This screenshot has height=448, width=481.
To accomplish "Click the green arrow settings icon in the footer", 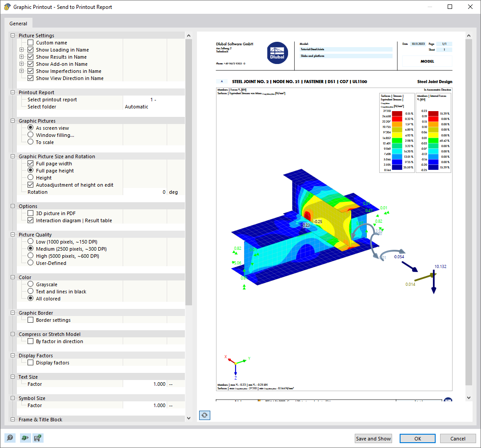I will tap(24, 438).
